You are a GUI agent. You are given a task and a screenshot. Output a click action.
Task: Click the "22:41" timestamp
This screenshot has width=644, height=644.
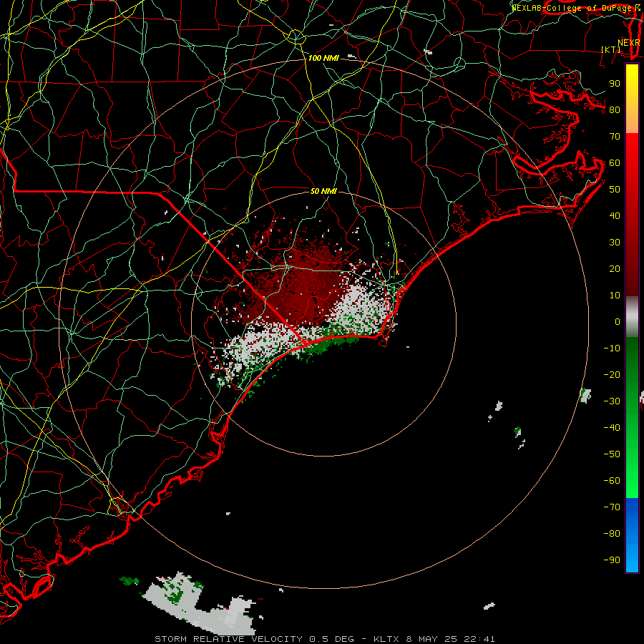coord(479,639)
